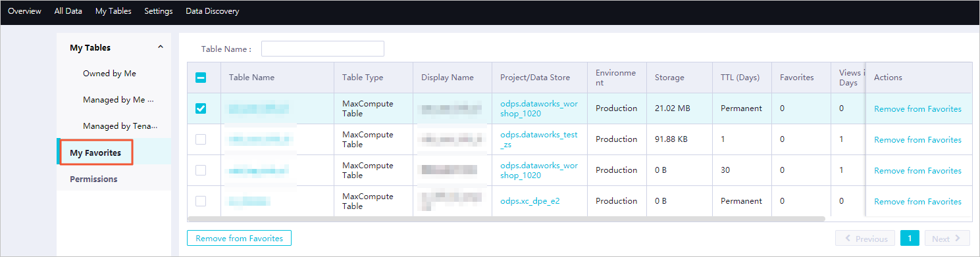The width and height of the screenshot is (980, 257).
Task: Click Permanent TTL in odps.xc_dpe_e2 row
Action: tap(741, 201)
